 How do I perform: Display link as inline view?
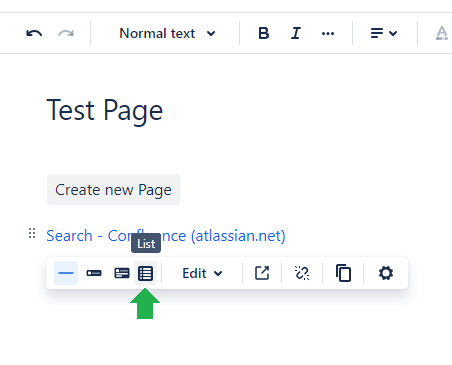94,273
